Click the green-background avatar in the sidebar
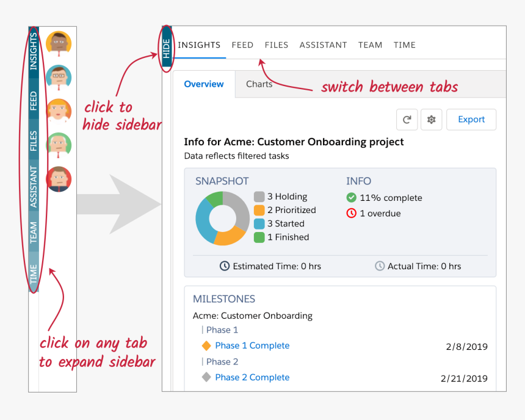The image size is (525, 420). point(59,145)
